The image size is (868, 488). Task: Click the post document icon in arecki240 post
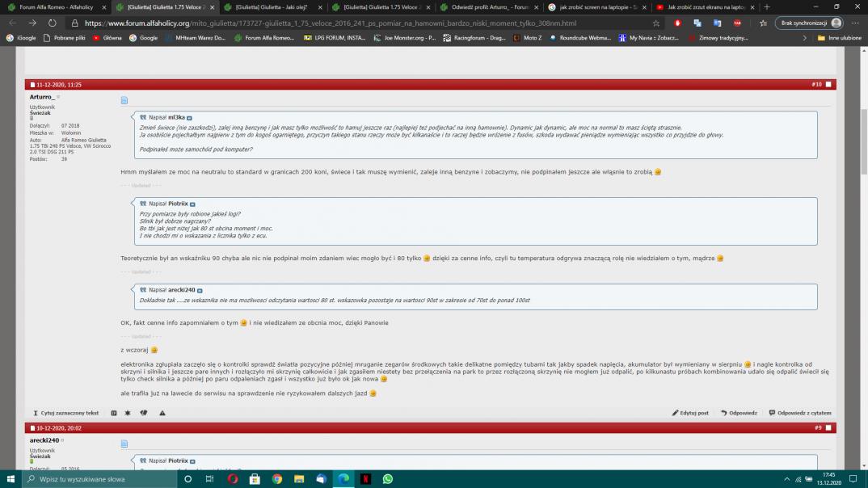(x=124, y=444)
